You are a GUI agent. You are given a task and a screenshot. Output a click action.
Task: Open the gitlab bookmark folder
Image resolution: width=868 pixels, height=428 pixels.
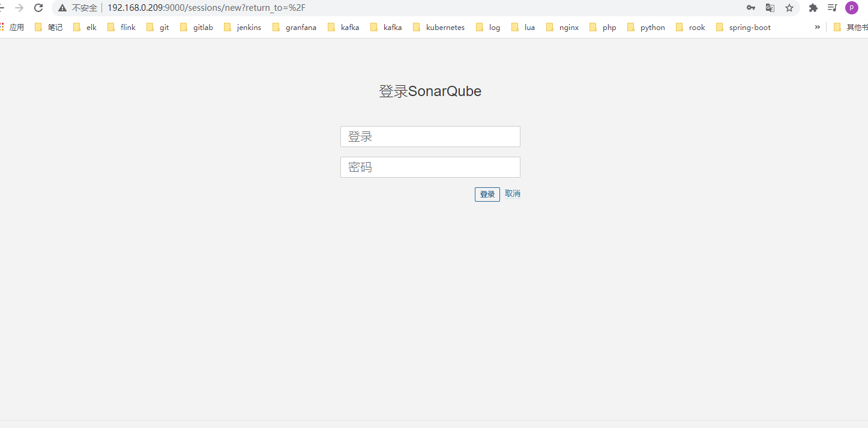pyautogui.click(x=196, y=27)
